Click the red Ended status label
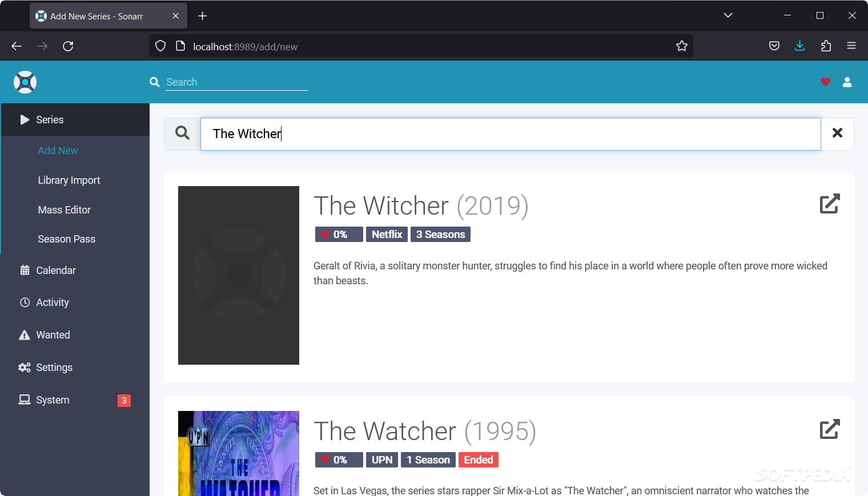Viewport: 868px width, 496px height. pos(479,460)
